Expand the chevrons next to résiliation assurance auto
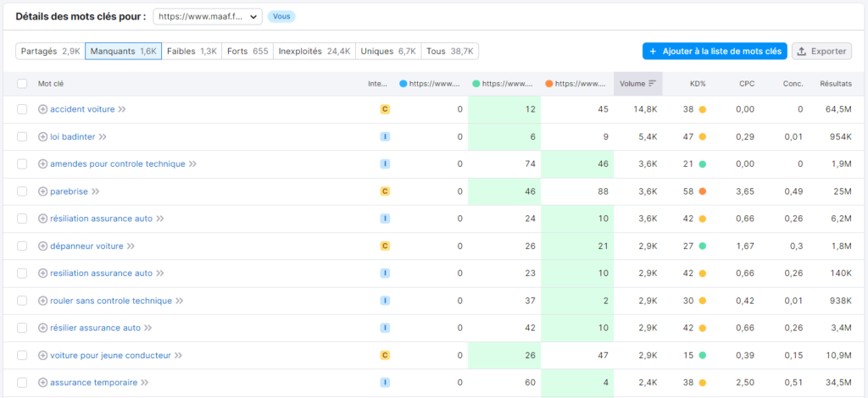The image size is (868, 398). [x=160, y=218]
